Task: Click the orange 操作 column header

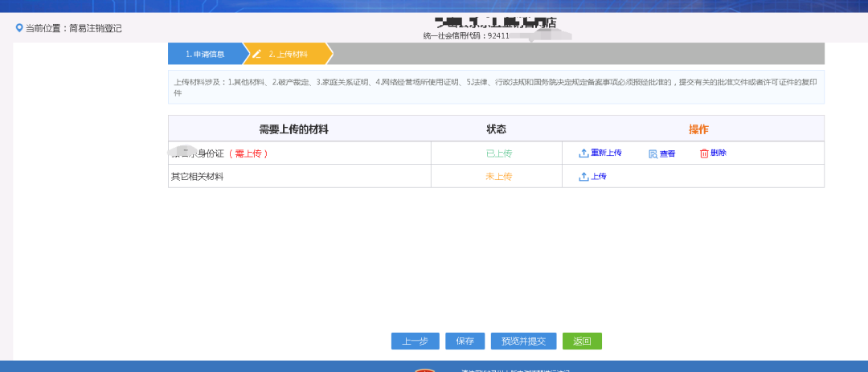Action: [698, 129]
